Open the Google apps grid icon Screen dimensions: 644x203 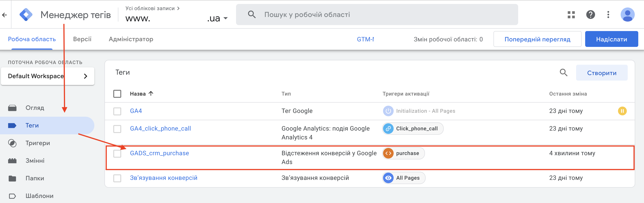tap(571, 15)
